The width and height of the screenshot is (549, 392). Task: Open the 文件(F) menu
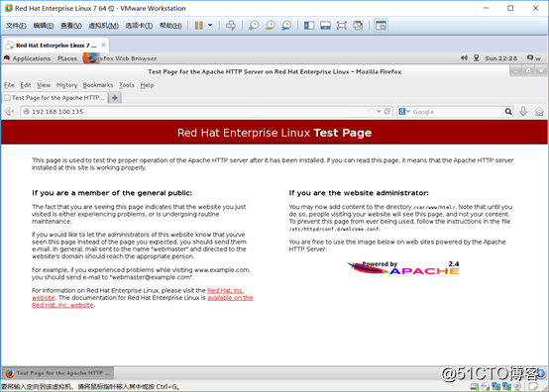coord(16,26)
